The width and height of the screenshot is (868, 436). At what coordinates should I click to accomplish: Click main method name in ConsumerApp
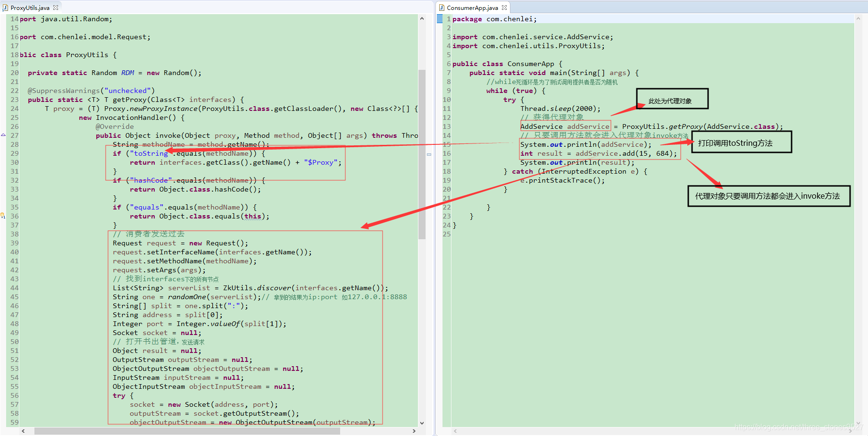click(559, 73)
